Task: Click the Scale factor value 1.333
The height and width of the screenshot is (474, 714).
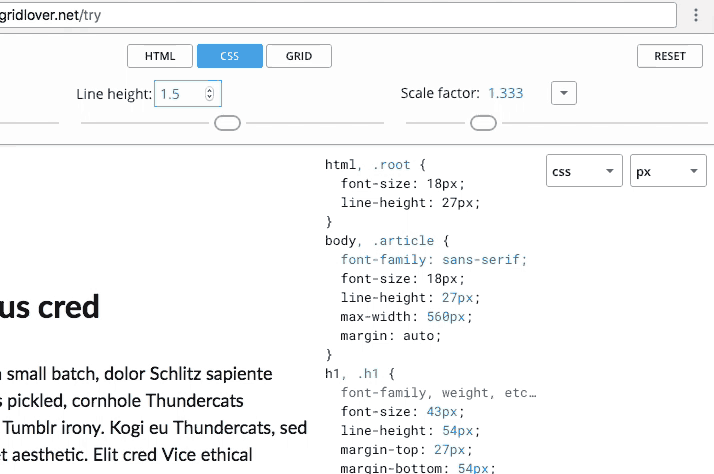Action: (505, 93)
